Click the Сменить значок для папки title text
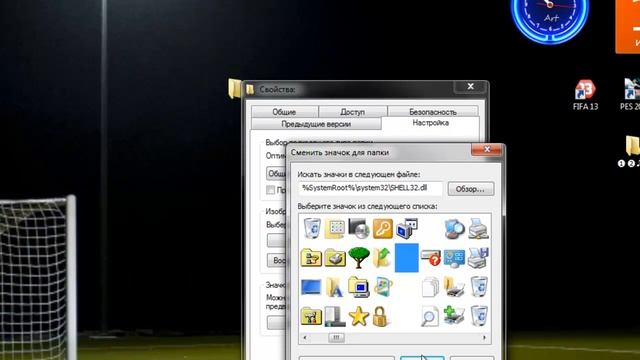The height and width of the screenshot is (360, 640). click(340, 153)
